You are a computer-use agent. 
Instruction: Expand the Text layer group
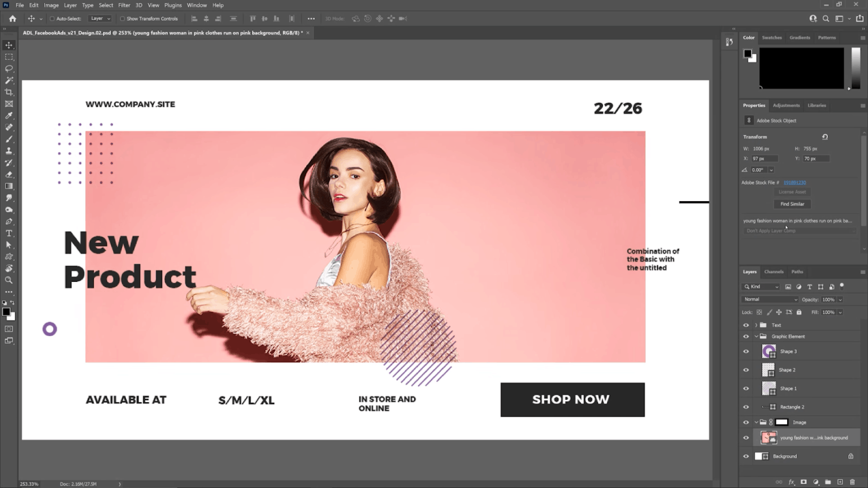click(756, 325)
